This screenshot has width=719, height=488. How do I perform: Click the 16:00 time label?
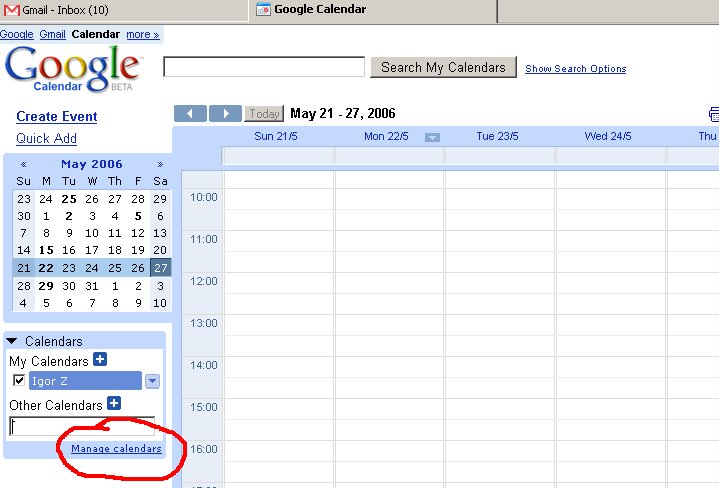[x=204, y=449]
